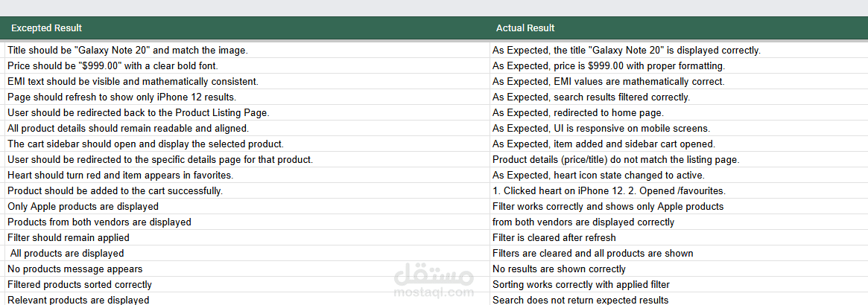Select the "UI is responsive on mobile screens" cell
The width and height of the screenshot is (868, 305).
pyautogui.click(x=601, y=129)
